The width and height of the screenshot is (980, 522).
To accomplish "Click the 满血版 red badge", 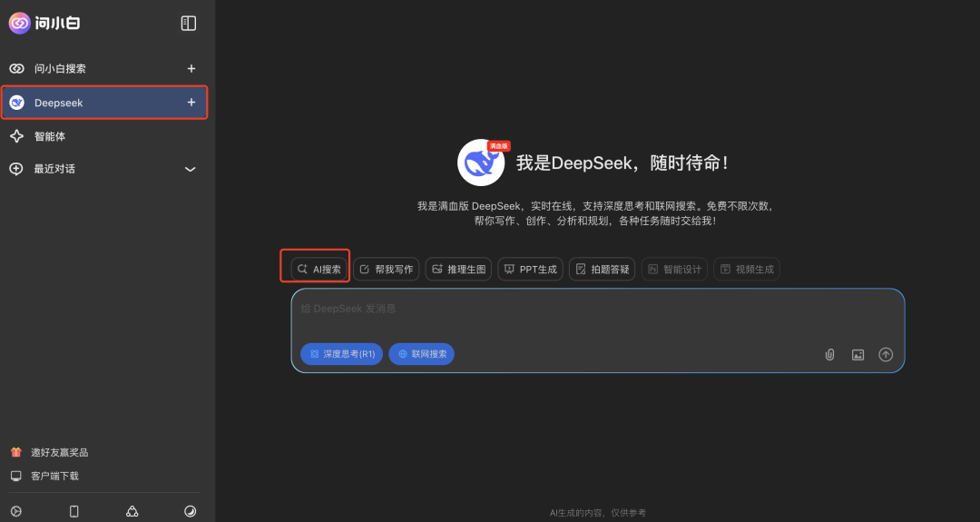I will click(x=499, y=146).
